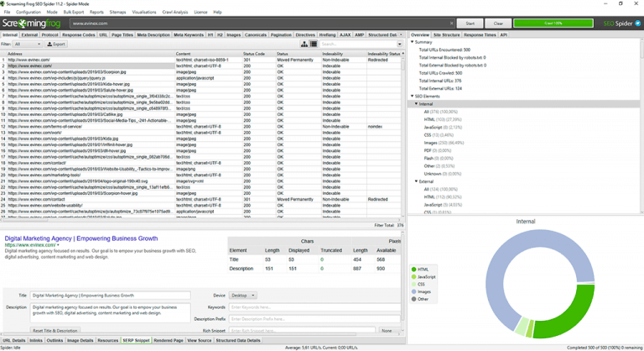Image resolution: width=644 pixels, height=351 pixels.
Task: Click the URL input field www.evinex.com
Action: click(260, 24)
